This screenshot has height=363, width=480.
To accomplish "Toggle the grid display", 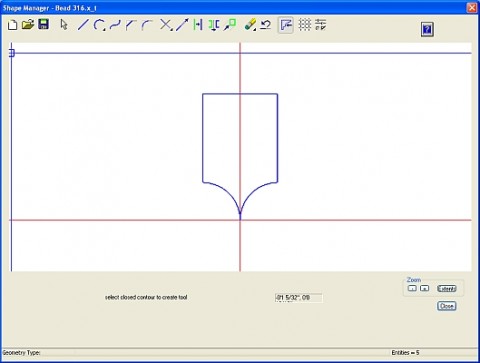I will click(305, 25).
